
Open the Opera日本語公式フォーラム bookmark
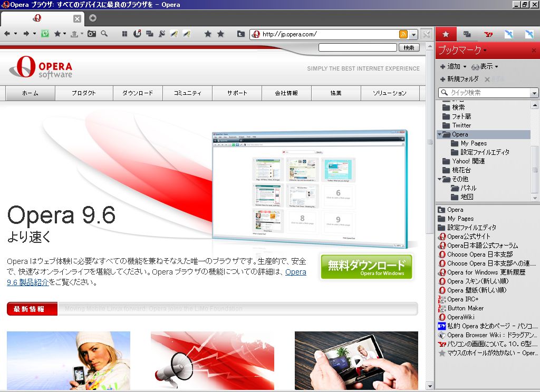tap(478, 246)
